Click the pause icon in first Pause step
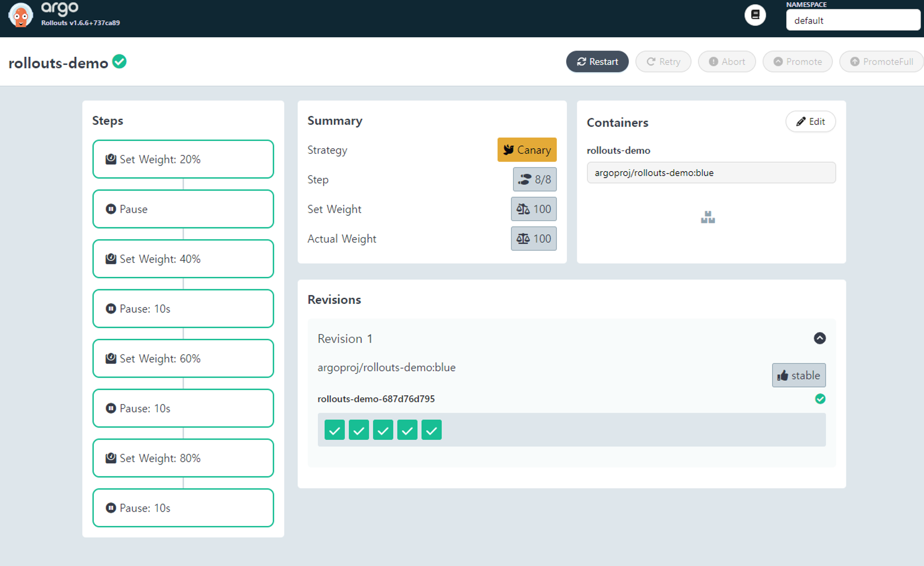The height and width of the screenshot is (566, 924). click(x=111, y=209)
